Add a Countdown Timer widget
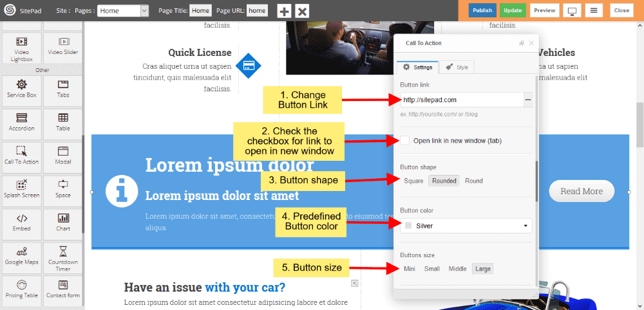This screenshot has height=310, width=644. point(63,257)
